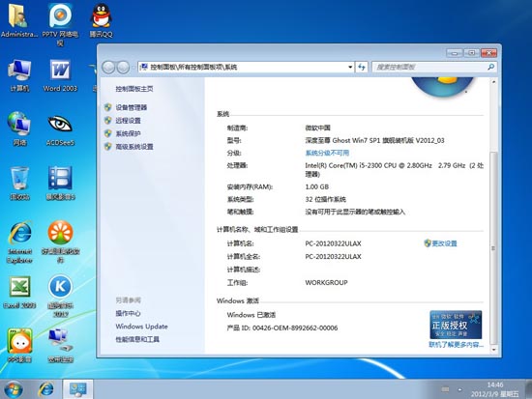Open Internet Explorer from the taskbar
The image size is (532, 399).
[x=45, y=389]
